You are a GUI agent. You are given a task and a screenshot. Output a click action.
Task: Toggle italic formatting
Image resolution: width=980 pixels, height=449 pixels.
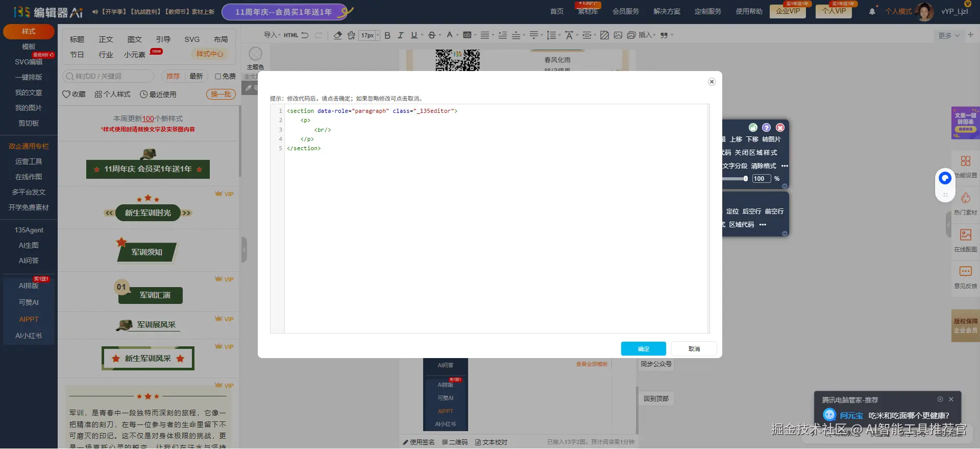click(x=401, y=35)
